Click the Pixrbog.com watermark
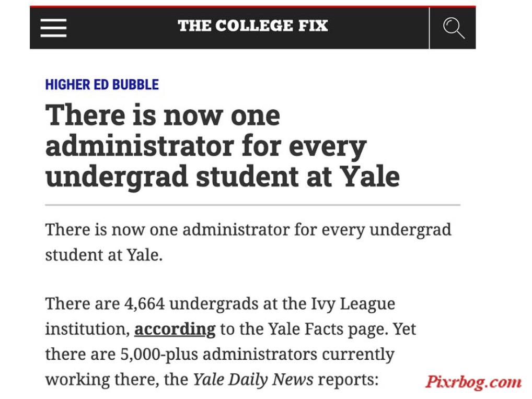Image resolution: width=532 pixels, height=399 pixels. coord(473,382)
